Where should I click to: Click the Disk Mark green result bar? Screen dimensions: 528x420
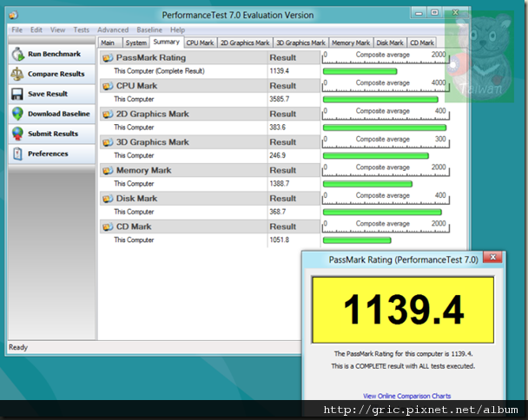pyautogui.click(x=382, y=213)
